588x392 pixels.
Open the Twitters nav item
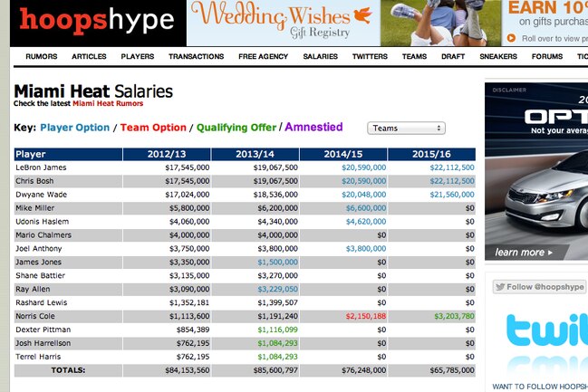click(370, 57)
